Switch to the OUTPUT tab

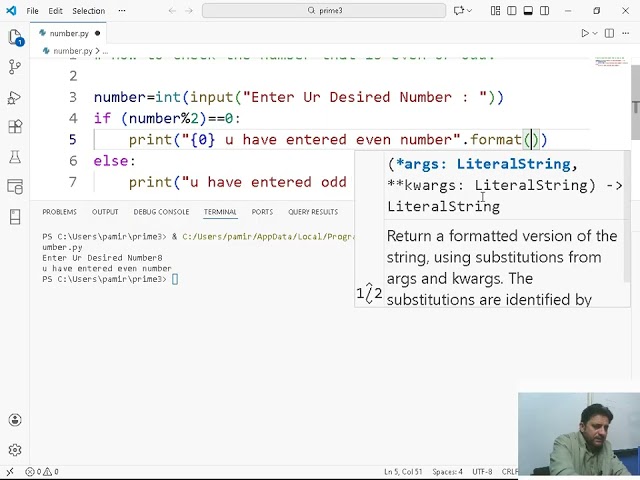click(x=105, y=212)
